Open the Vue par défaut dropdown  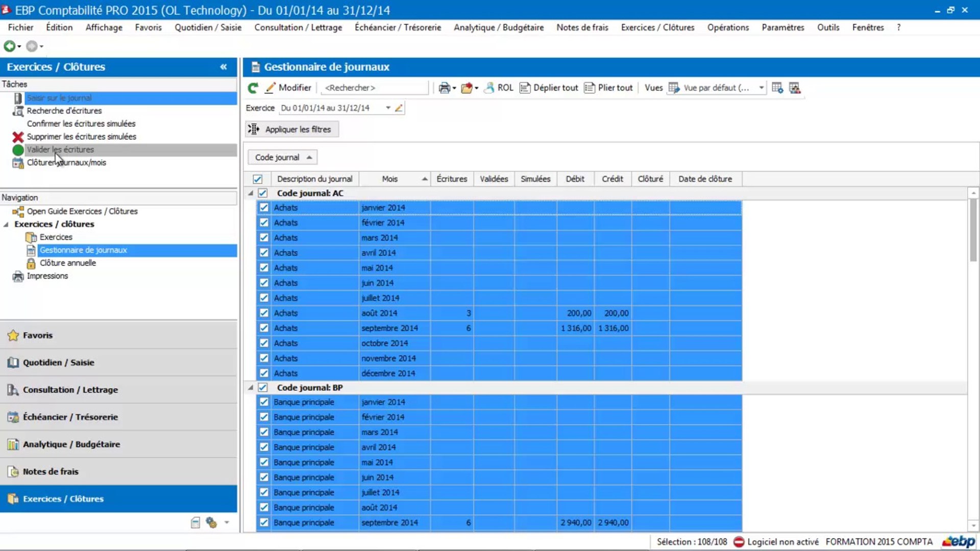761,88
